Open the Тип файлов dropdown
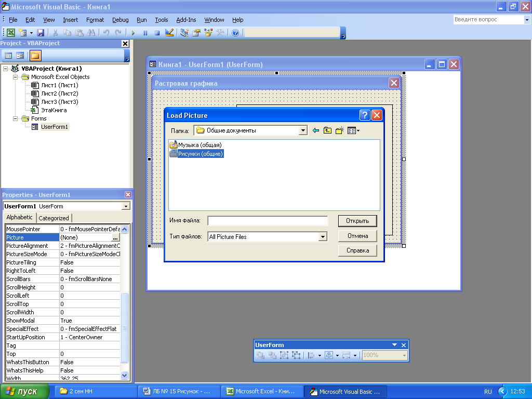The height and width of the screenshot is (399, 532). (323, 237)
